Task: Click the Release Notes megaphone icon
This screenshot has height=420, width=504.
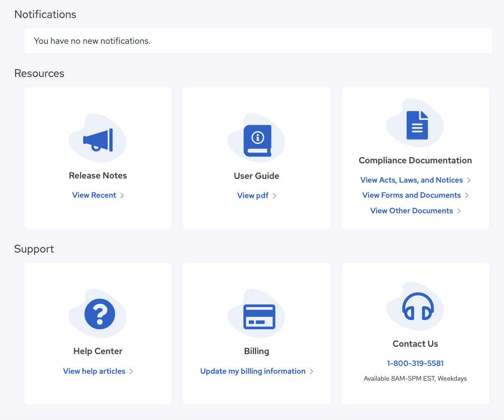Action: point(98,140)
